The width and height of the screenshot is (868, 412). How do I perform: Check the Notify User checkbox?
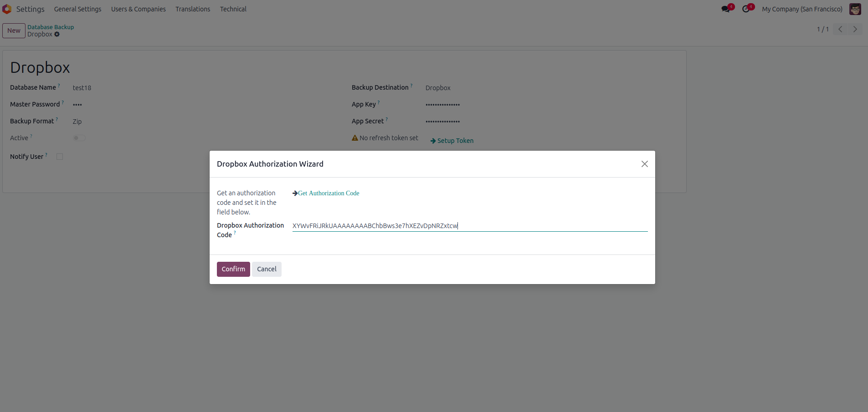[x=60, y=157]
